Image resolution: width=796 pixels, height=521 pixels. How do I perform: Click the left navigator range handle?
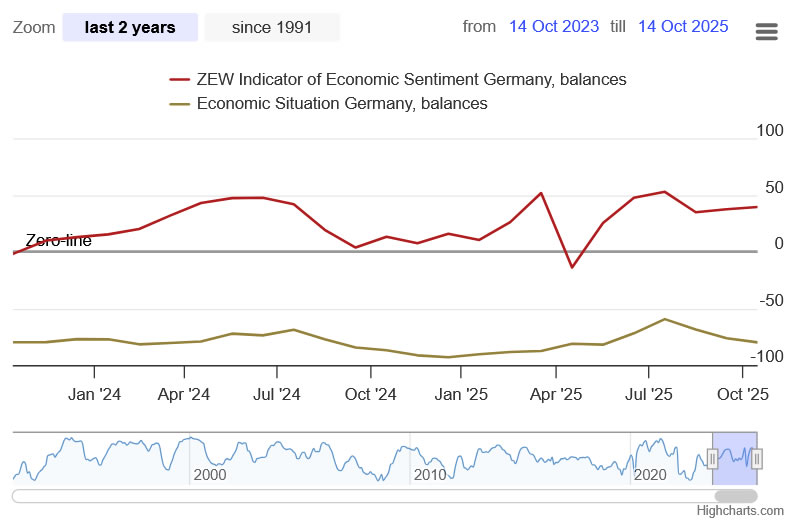pos(713,459)
